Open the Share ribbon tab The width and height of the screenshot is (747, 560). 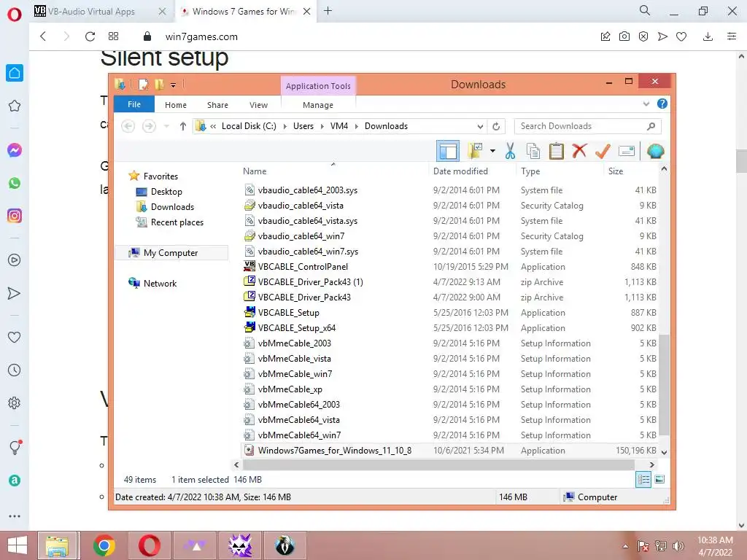point(217,105)
